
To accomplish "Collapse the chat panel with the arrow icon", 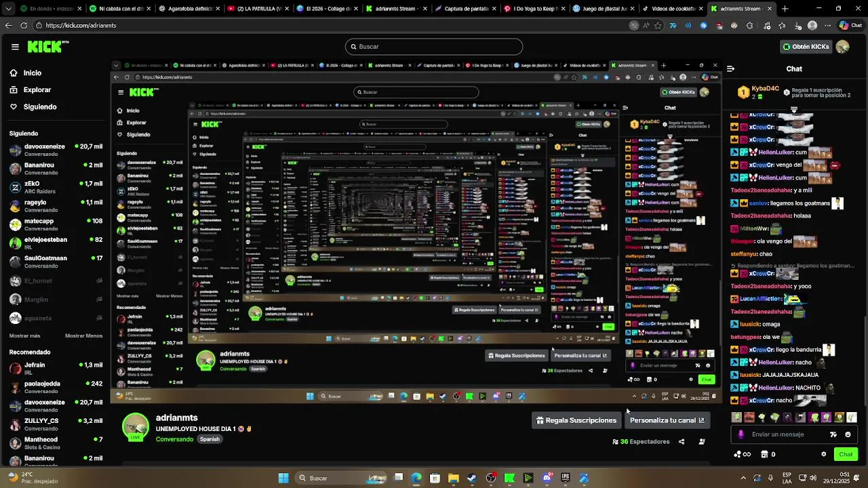I will pyautogui.click(x=730, y=68).
